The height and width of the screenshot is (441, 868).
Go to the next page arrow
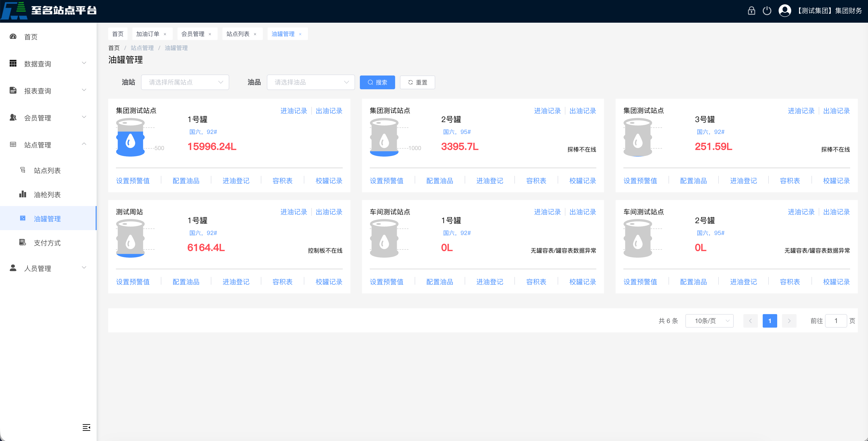tap(789, 321)
